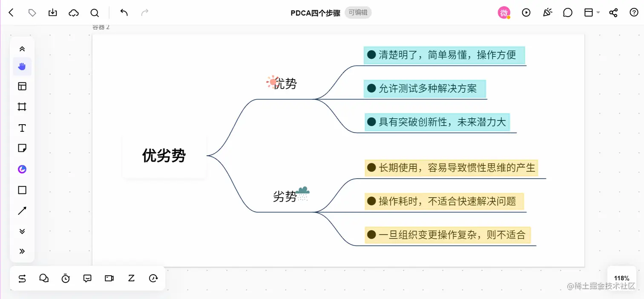Click the 118% zoom level

coord(621,278)
